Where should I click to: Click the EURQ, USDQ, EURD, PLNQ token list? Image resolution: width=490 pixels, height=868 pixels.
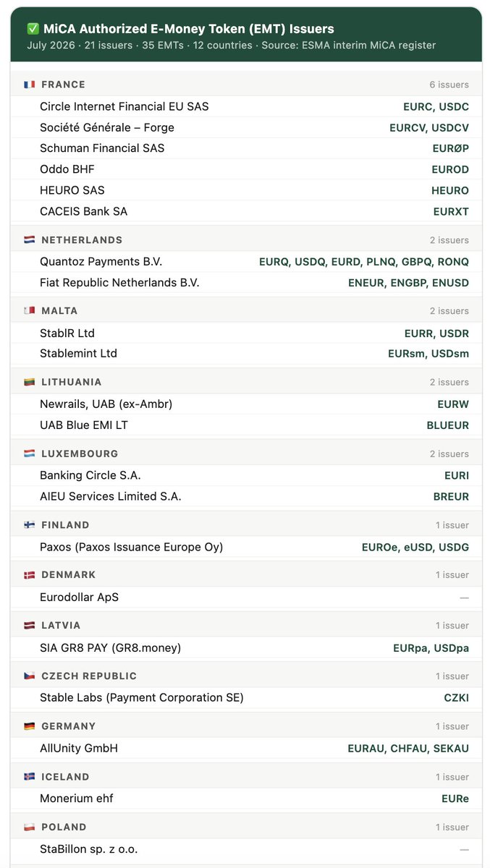coord(364,262)
